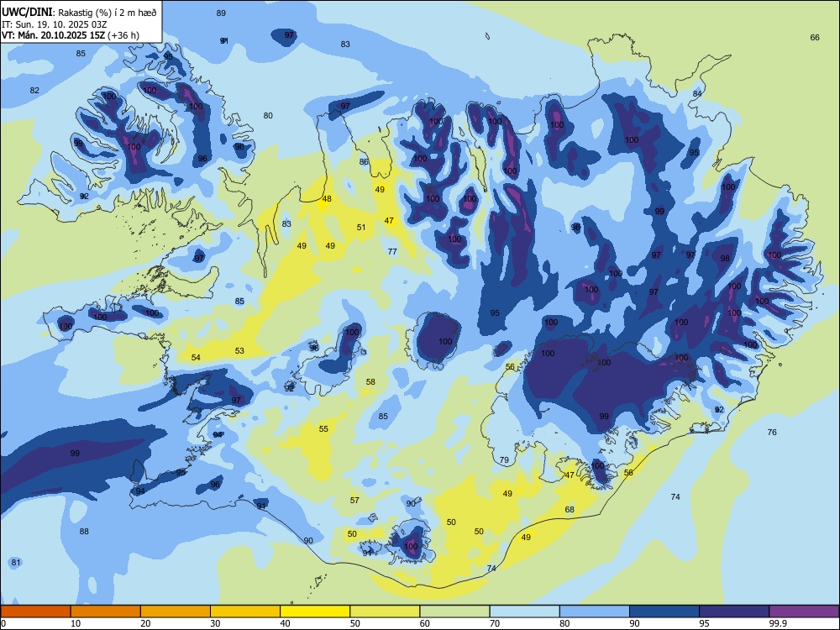Click the map value '55' in the southwest interior
The width and height of the screenshot is (840, 630).
(323, 429)
